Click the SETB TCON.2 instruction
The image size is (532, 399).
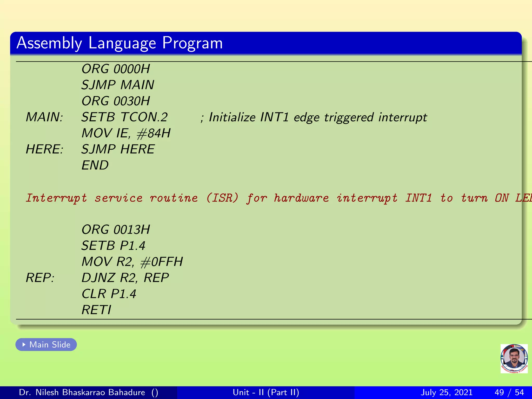coord(124,117)
